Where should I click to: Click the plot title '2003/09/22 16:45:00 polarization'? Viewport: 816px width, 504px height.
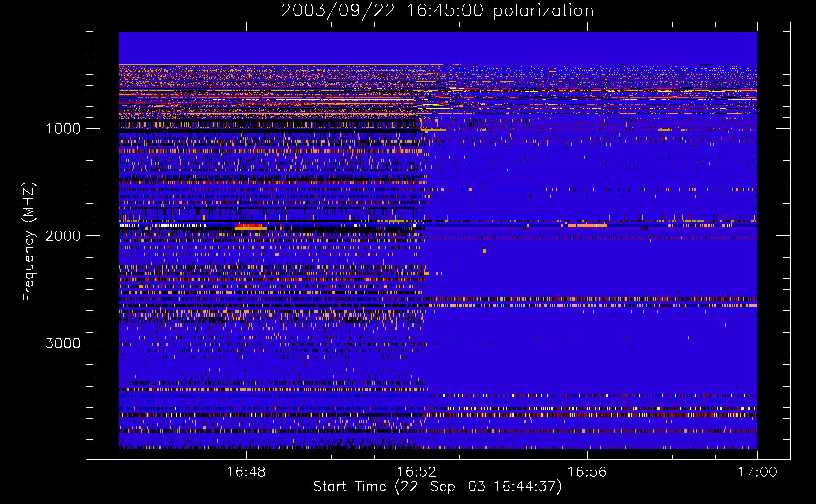click(437, 11)
